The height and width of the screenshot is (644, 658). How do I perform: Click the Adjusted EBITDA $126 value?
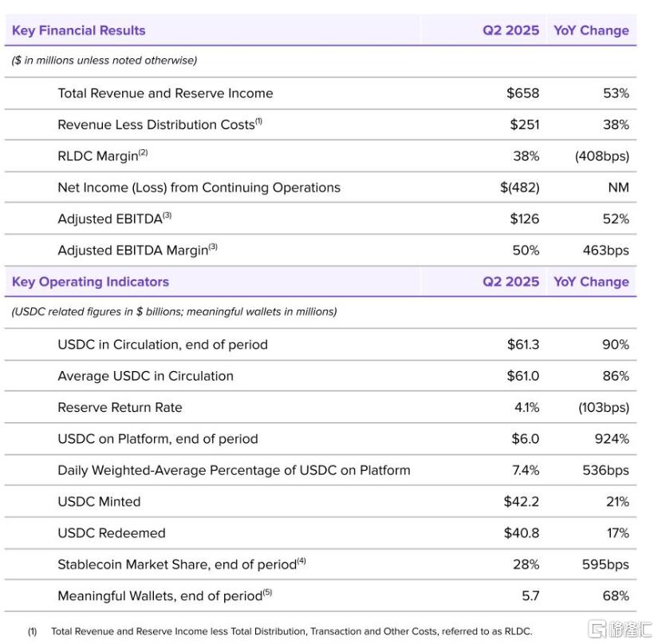pyautogui.click(x=524, y=219)
